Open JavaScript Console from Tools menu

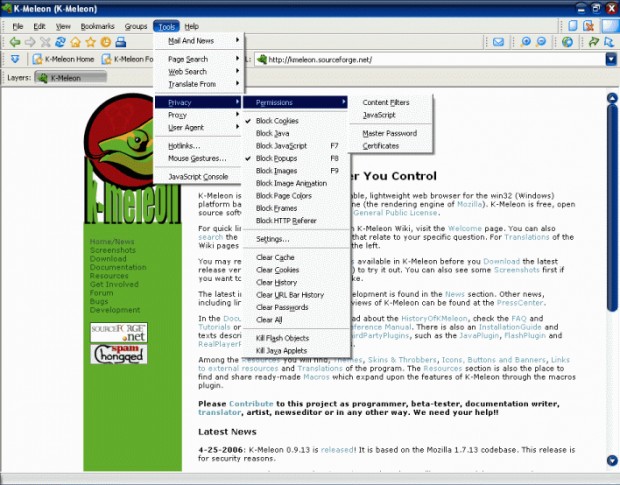[x=198, y=177]
